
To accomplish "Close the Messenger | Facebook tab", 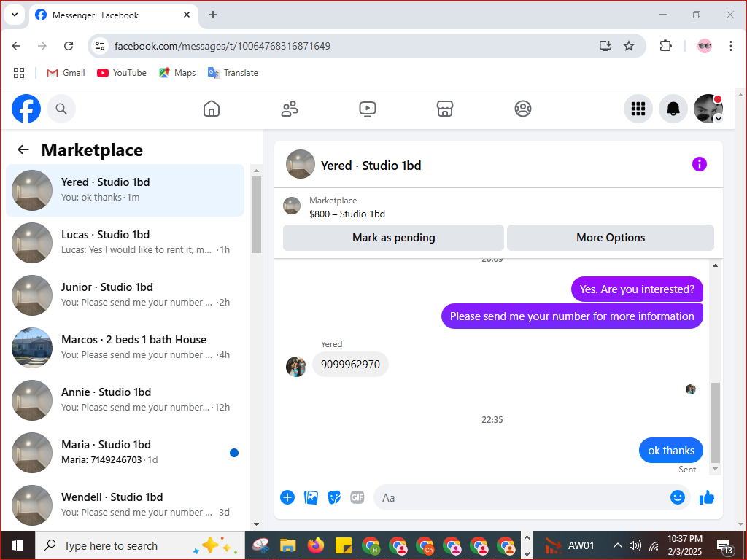I will (x=187, y=15).
